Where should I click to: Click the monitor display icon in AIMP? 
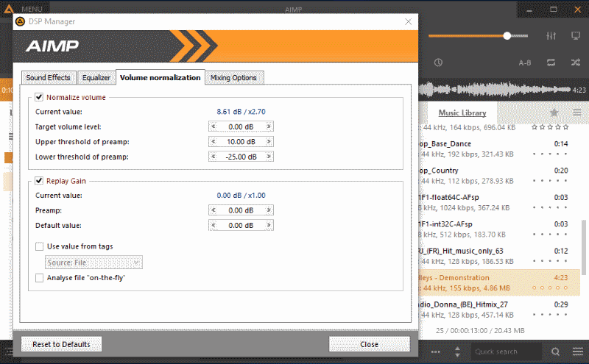tap(576, 36)
